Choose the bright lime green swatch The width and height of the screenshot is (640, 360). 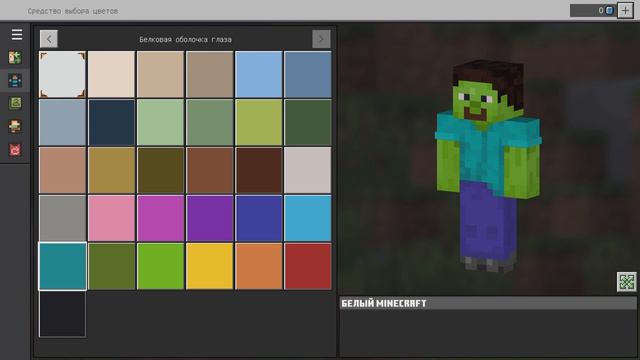click(160, 266)
